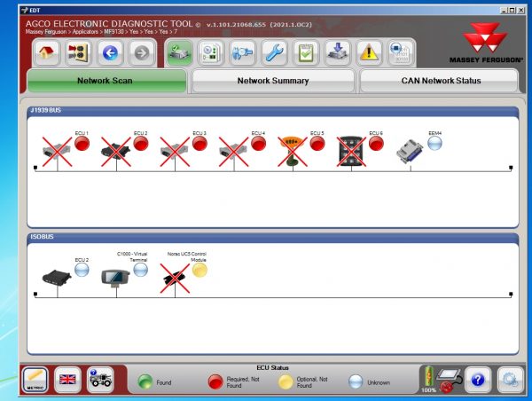Click the adapter connection status icon

pyautogui.click(x=450, y=380)
